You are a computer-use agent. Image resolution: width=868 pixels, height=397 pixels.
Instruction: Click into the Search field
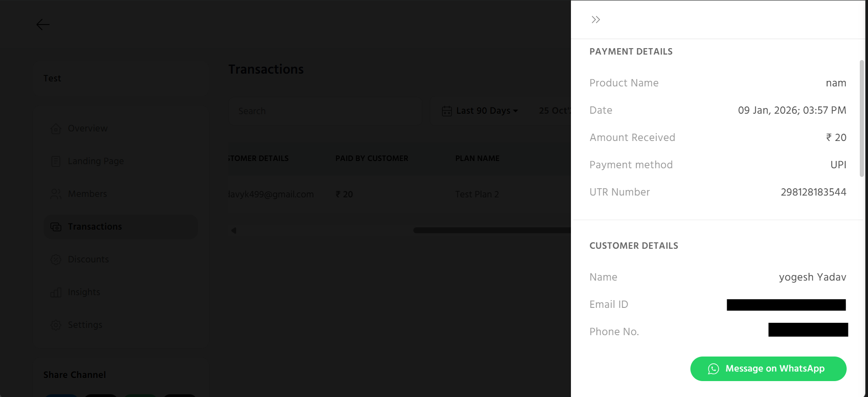point(325,111)
